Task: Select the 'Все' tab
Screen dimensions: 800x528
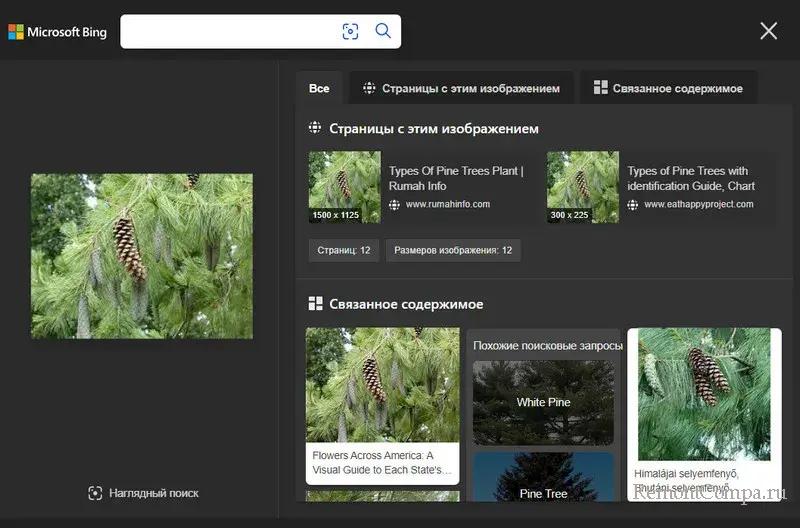Action: pos(319,88)
